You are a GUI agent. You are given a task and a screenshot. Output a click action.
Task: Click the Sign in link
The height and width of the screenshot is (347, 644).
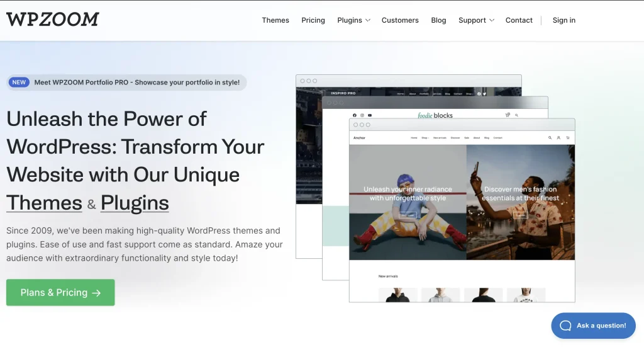[x=563, y=20]
